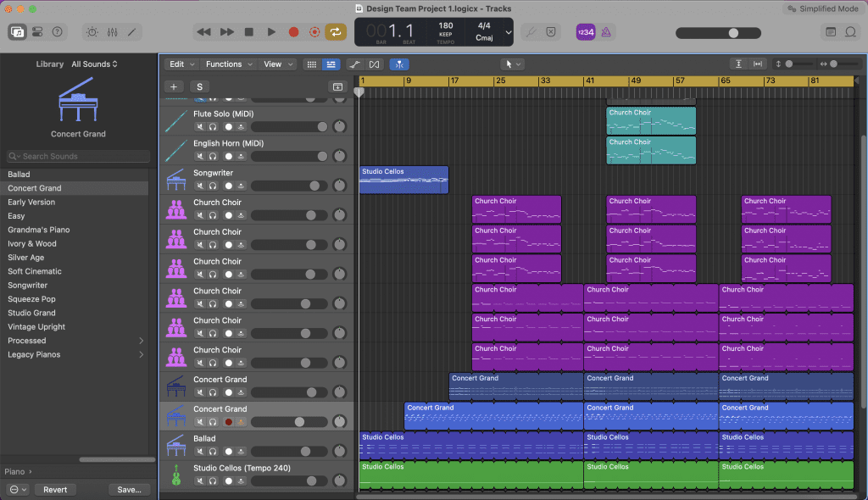
Task: Open the LCD display mode dropdown arrow
Action: coord(508,32)
